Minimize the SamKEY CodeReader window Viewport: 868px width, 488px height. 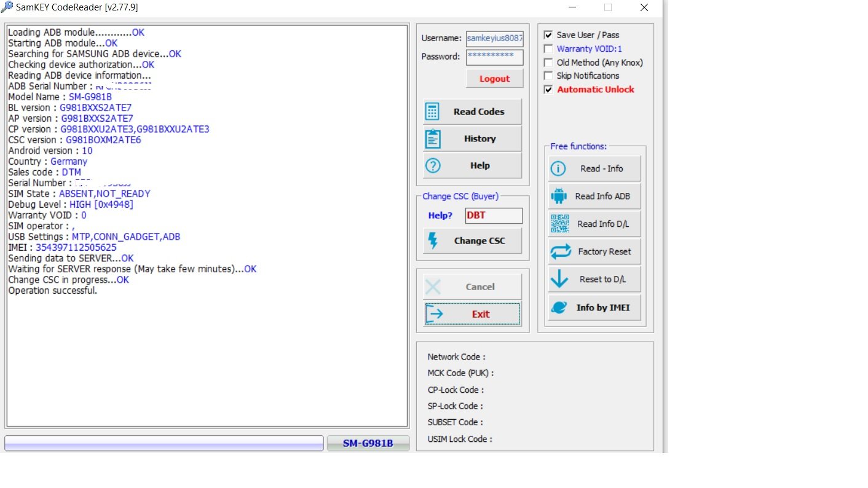(572, 7)
